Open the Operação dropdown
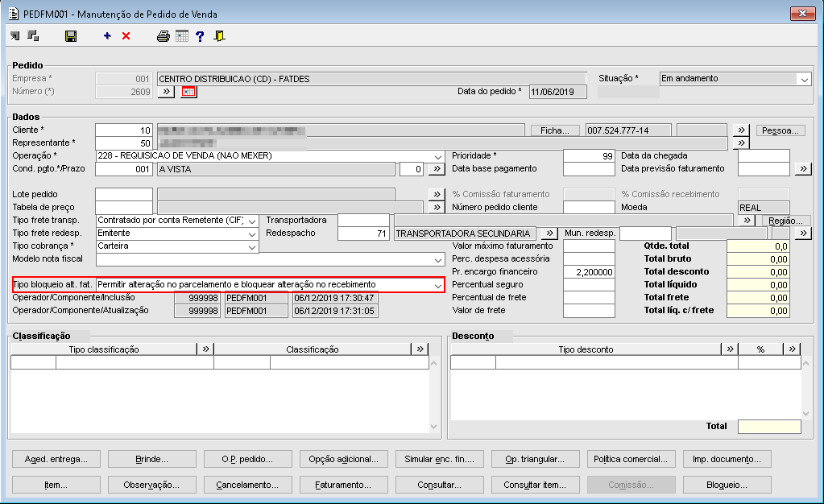The height and width of the screenshot is (504, 824). pyautogui.click(x=438, y=156)
